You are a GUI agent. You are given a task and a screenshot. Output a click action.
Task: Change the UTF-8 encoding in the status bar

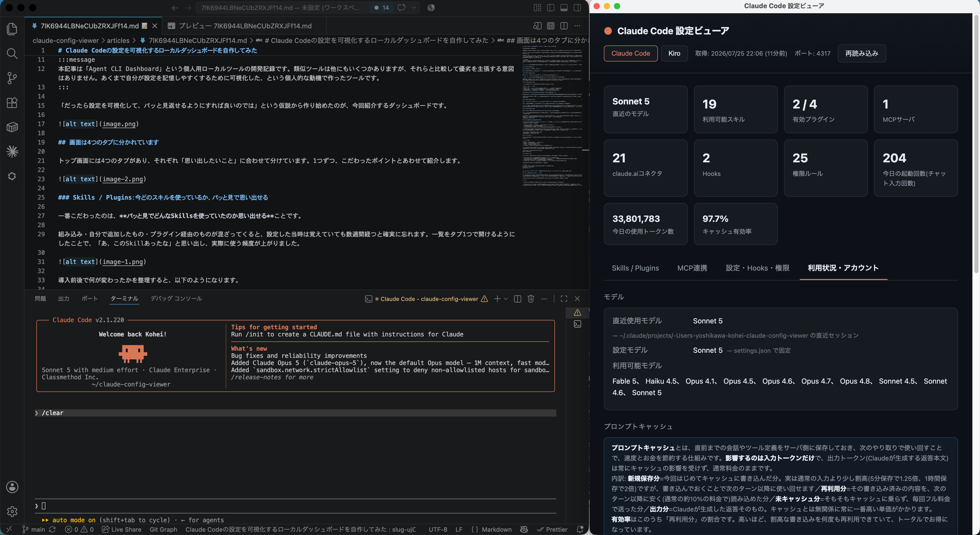[438, 529]
